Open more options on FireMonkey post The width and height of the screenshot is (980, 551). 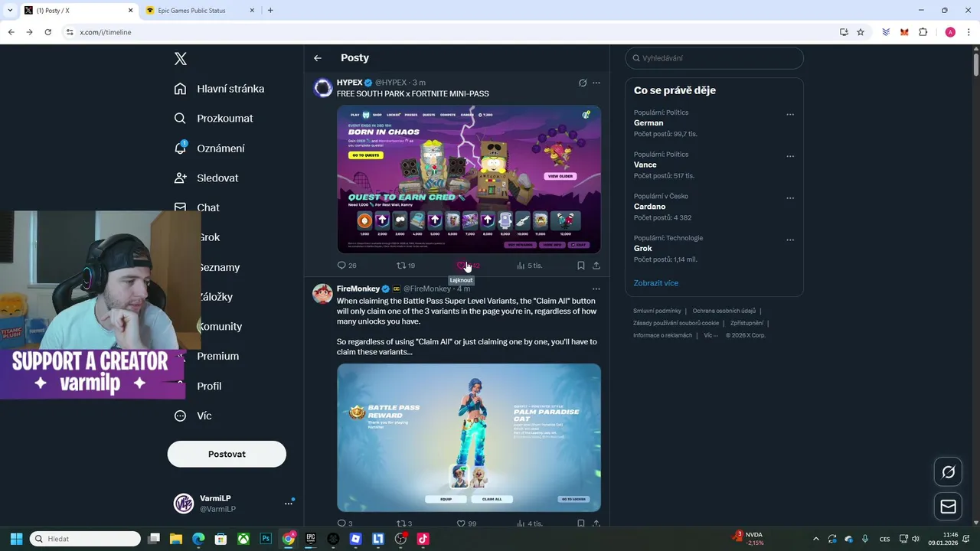(x=596, y=289)
